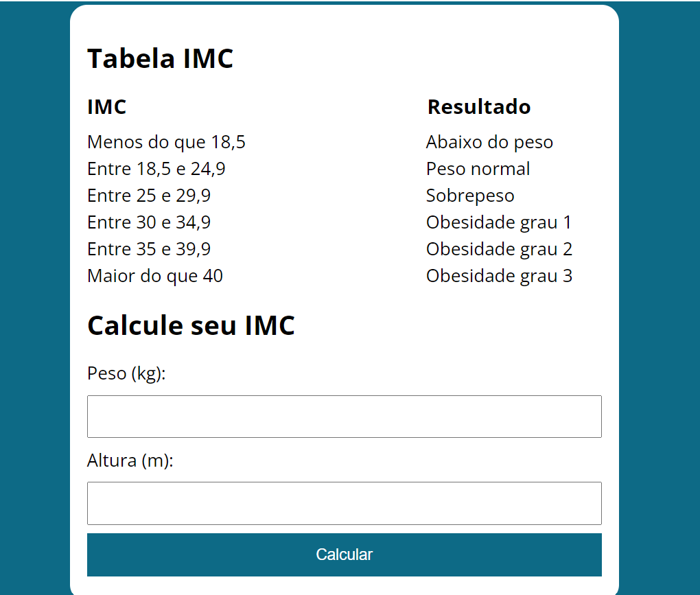Click the 'Entre 35 e 39,9' row
Screen dimensions: 700x595
coord(149,249)
